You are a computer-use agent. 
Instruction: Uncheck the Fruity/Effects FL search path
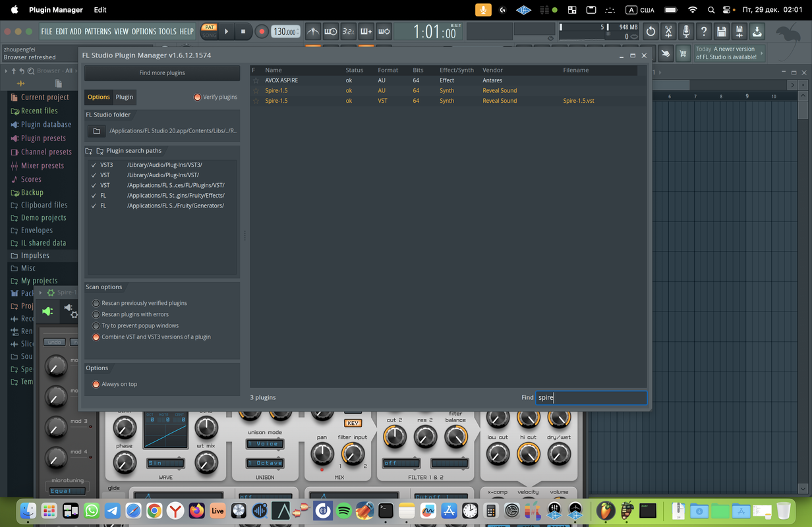[94, 196]
